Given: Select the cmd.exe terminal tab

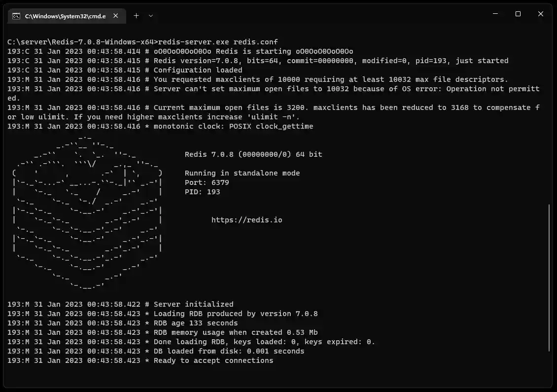Looking at the screenshot, I should [67, 16].
